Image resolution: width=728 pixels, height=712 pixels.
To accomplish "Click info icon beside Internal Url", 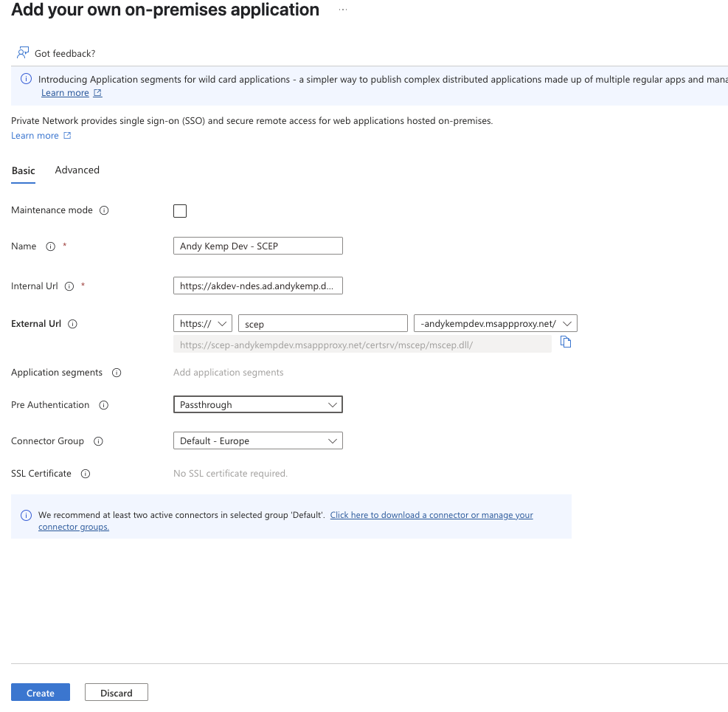I will point(69,286).
